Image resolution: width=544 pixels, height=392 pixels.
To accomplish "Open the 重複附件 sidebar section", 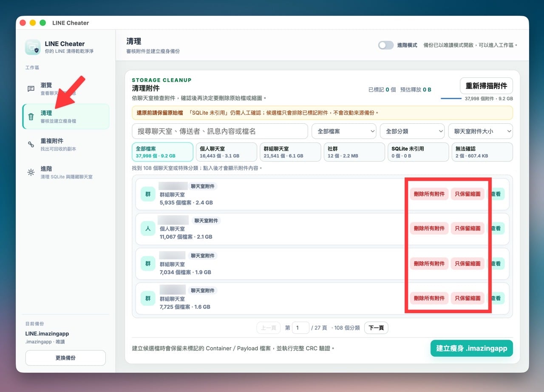I will [x=65, y=145].
